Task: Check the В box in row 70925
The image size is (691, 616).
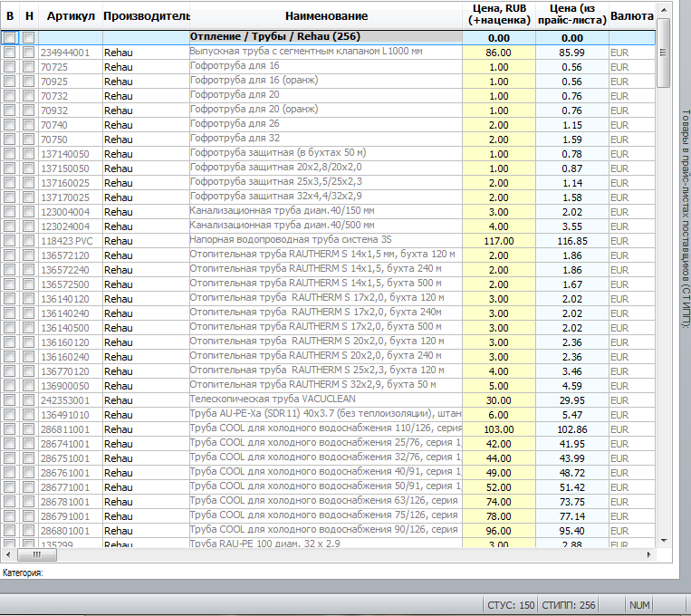Action: tap(9, 82)
